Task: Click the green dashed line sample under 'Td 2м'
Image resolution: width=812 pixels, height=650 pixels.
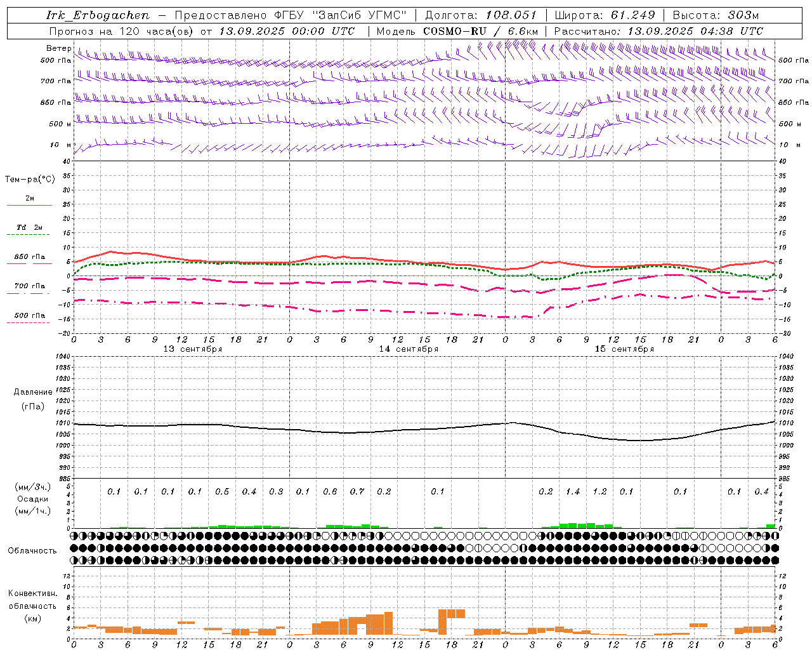Action: pyautogui.click(x=29, y=235)
